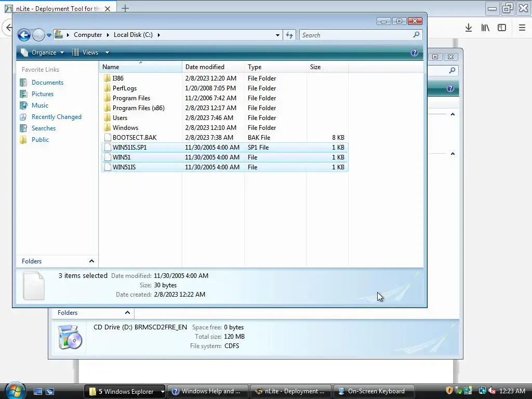Click the Back navigation arrow in Explorer
Image resolution: width=532 pixels, height=399 pixels.
coord(24,35)
